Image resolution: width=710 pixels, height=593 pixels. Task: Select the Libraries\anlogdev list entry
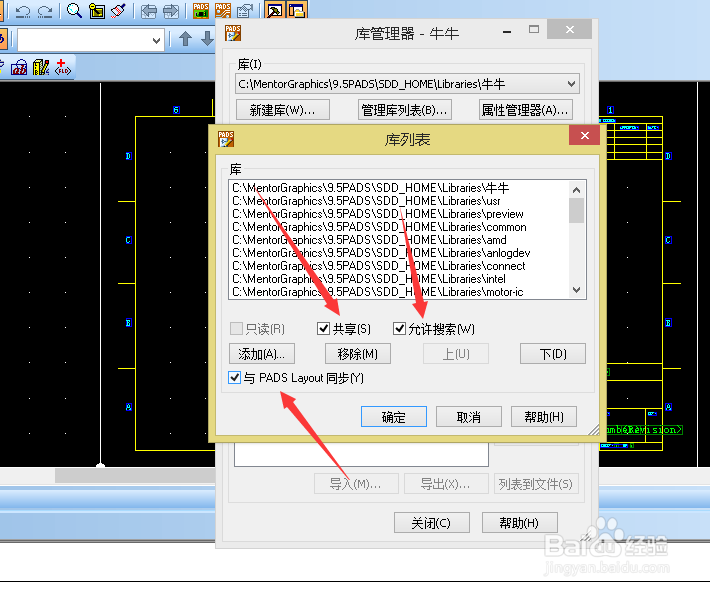[x=399, y=253]
